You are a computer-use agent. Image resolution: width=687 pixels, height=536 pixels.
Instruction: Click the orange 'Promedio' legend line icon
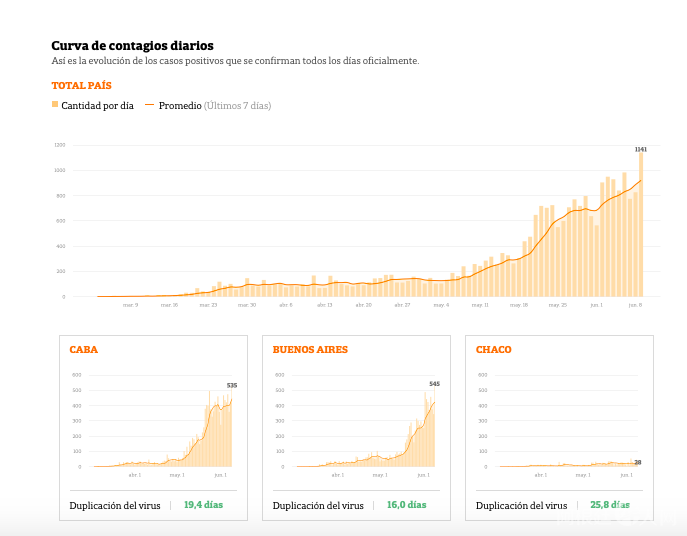(x=150, y=105)
